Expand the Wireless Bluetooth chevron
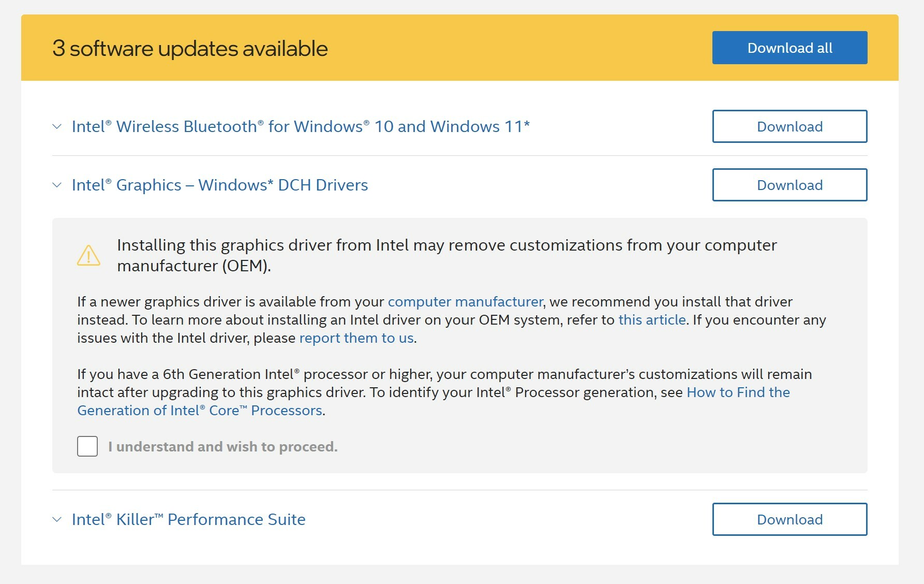The image size is (924, 584). point(57,126)
